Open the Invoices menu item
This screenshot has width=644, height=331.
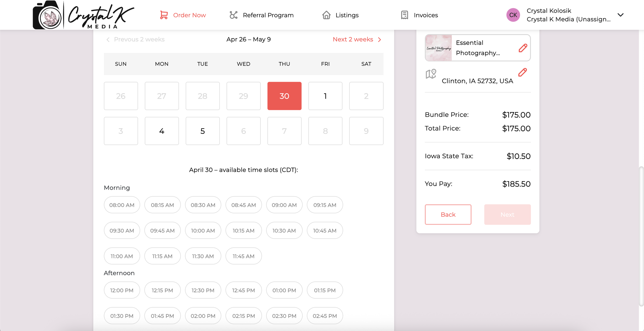click(x=426, y=15)
